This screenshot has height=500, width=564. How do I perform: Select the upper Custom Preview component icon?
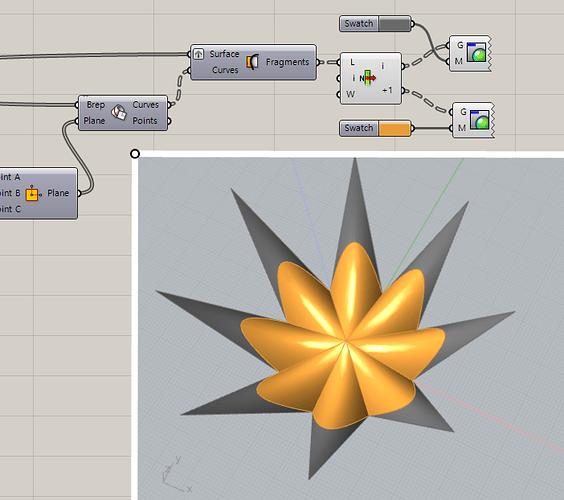pos(476,52)
